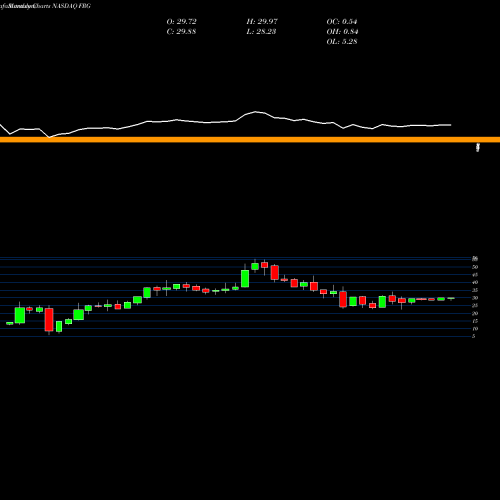Screen dimensions: 500x500
Task: Click the 25 price axis label
Action: click(x=475, y=305)
